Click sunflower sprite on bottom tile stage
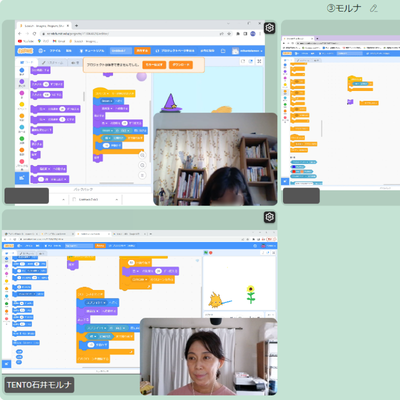 251,294
